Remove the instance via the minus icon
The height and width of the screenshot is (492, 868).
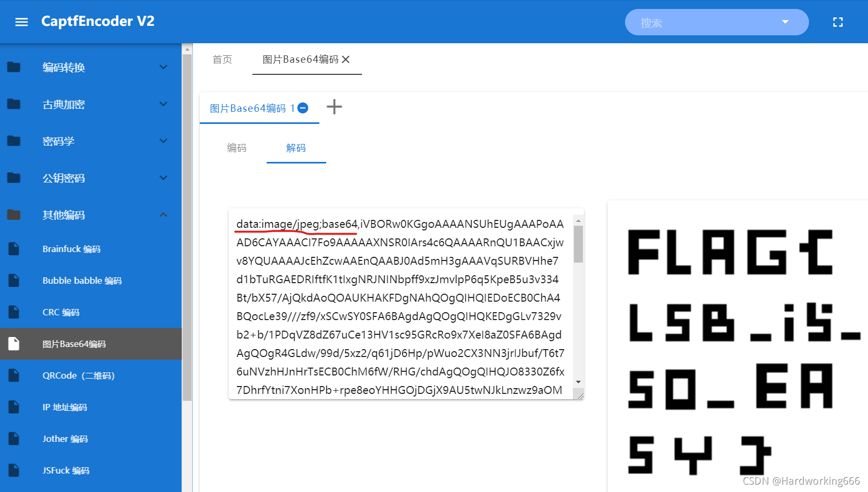coord(302,108)
